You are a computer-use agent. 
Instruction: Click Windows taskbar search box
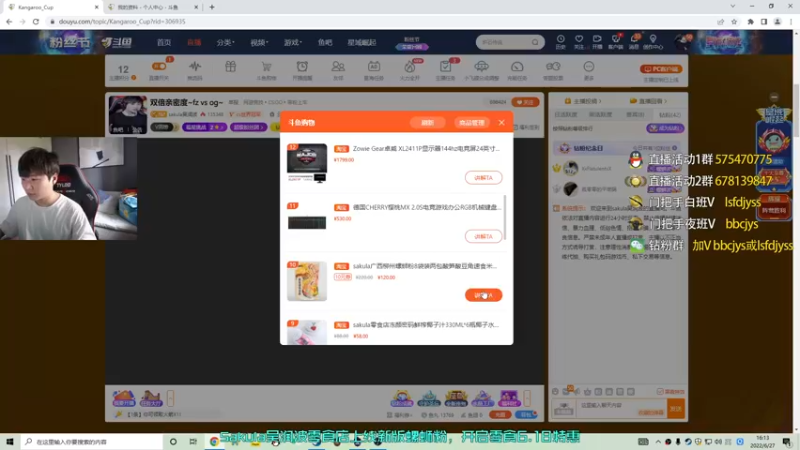(92, 441)
